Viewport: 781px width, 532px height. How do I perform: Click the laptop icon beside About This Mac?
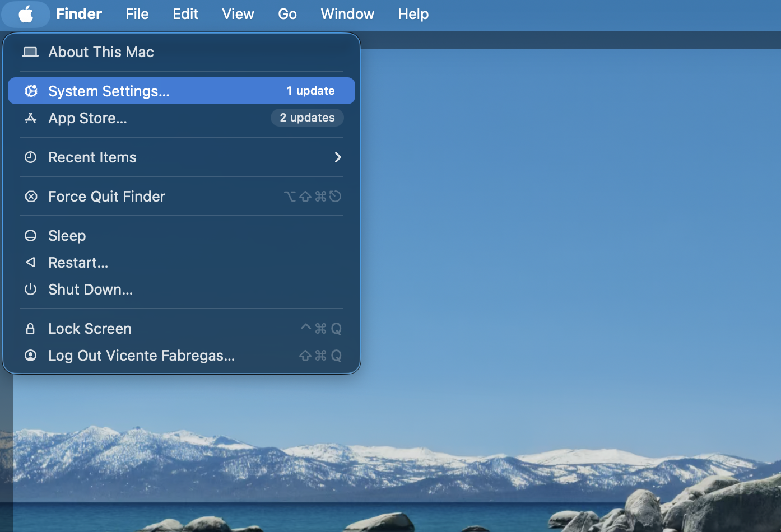(30, 52)
